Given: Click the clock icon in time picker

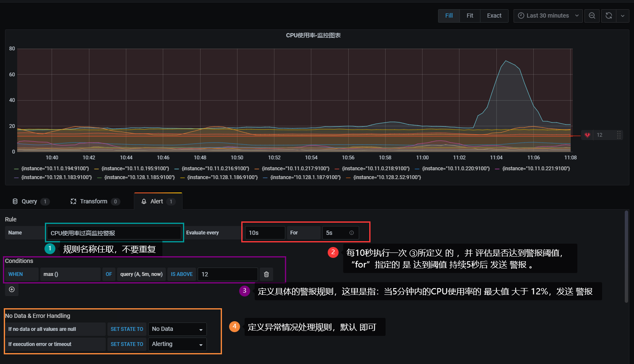Looking at the screenshot, I should [521, 16].
